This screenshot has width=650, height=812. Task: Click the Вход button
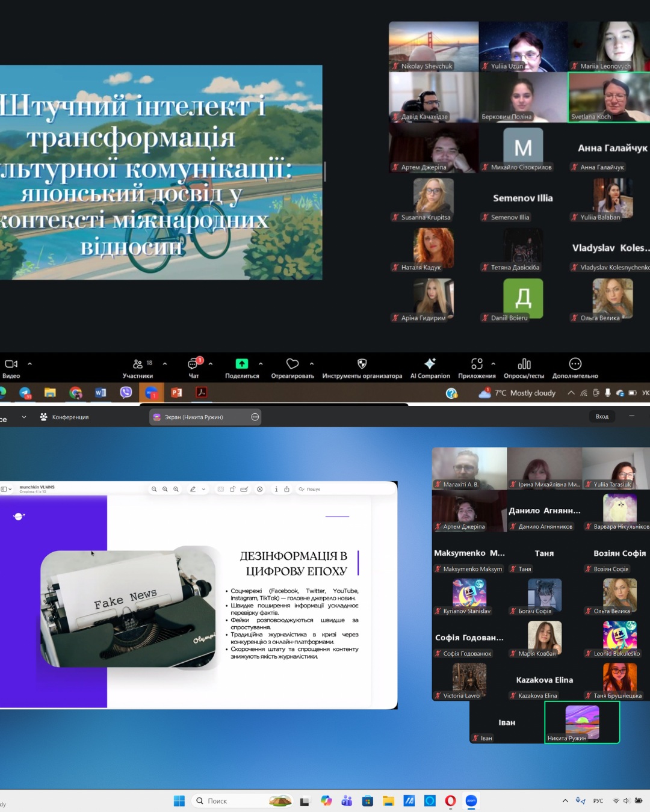(x=602, y=416)
